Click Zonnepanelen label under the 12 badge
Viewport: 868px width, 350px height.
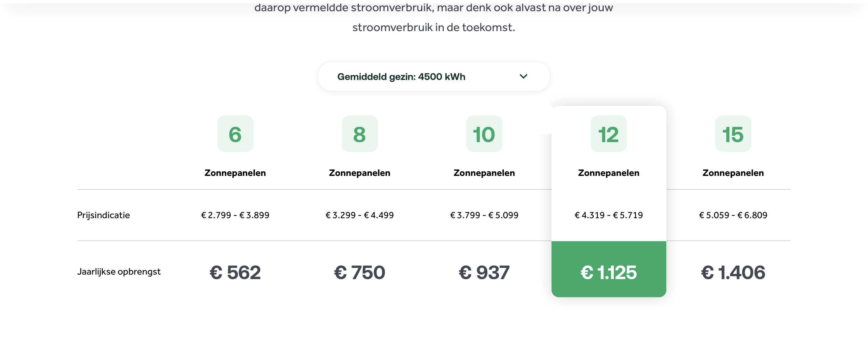(x=609, y=173)
